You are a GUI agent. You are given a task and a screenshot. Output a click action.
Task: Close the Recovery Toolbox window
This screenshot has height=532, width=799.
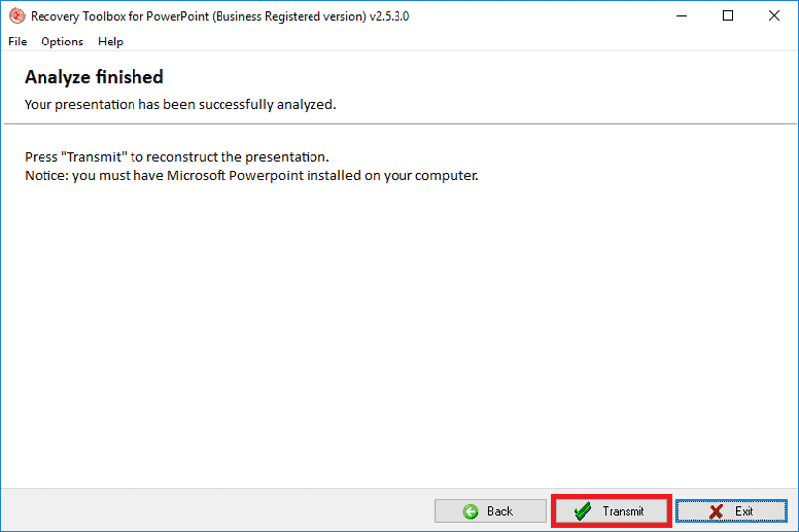click(774, 16)
